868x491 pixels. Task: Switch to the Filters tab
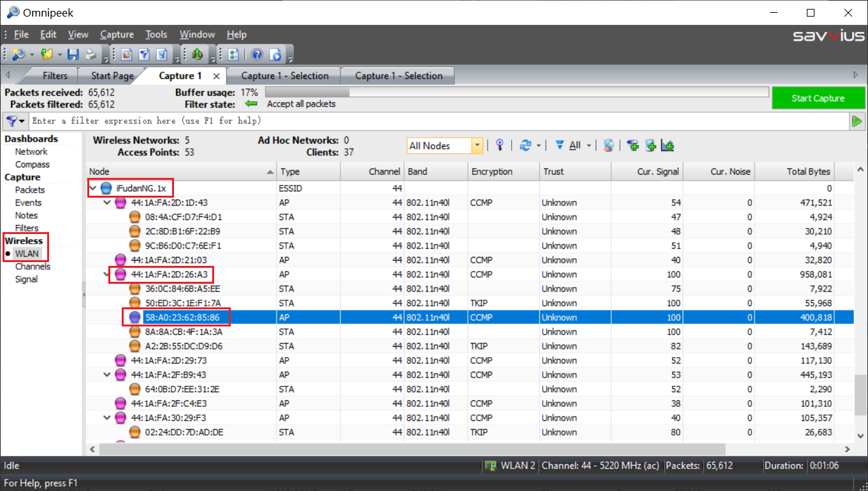pos(55,75)
